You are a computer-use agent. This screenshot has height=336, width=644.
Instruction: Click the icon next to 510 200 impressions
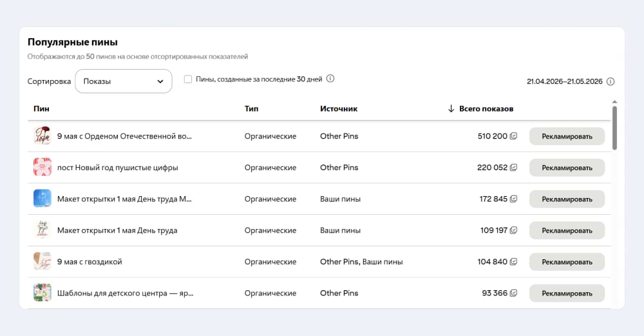point(513,136)
